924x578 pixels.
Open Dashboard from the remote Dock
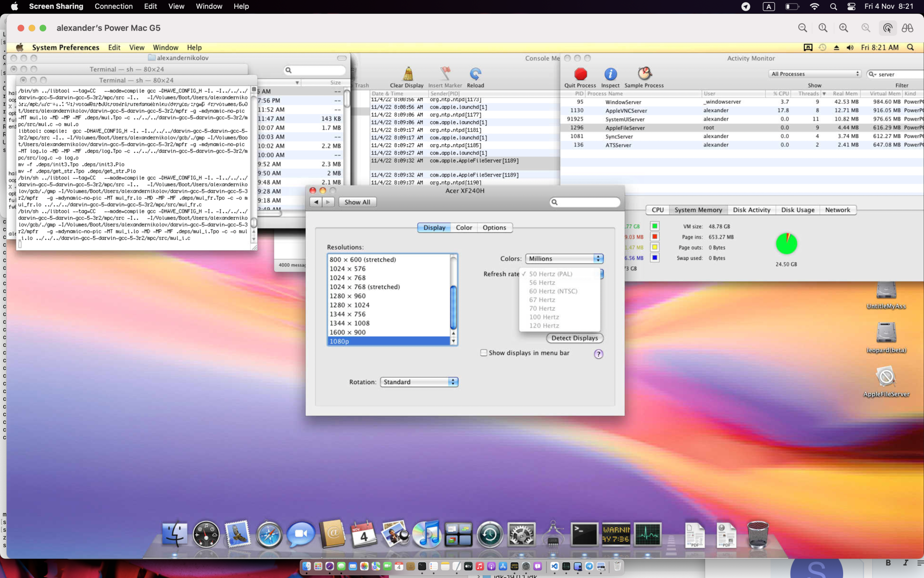[x=206, y=535]
